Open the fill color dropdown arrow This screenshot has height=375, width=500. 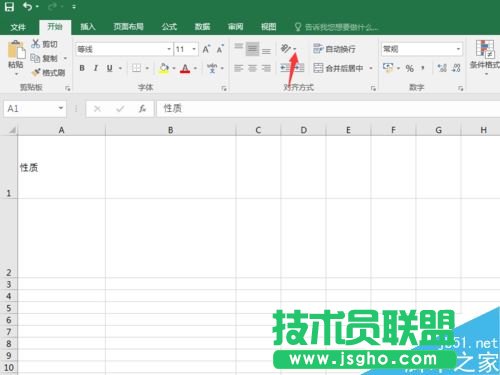tap(174, 68)
